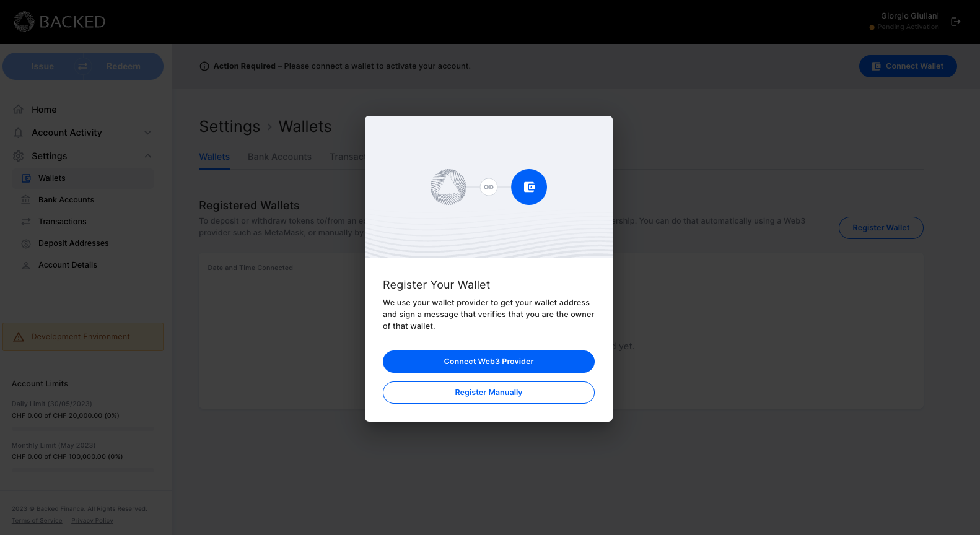Go to Transactions in the sidebar
The height and width of the screenshot is (535, 980).
click(x=62, y=222)
